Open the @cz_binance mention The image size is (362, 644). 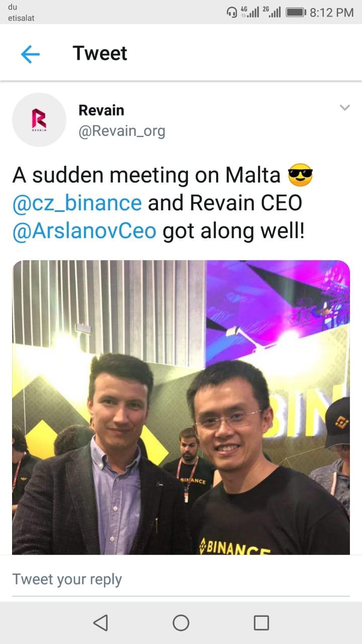77,203
